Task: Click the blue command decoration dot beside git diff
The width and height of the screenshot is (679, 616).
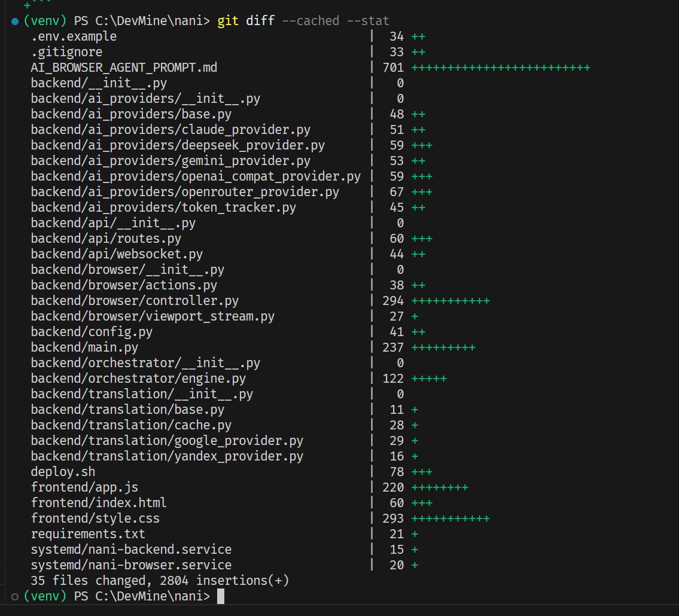Action: tap(15, 22)
